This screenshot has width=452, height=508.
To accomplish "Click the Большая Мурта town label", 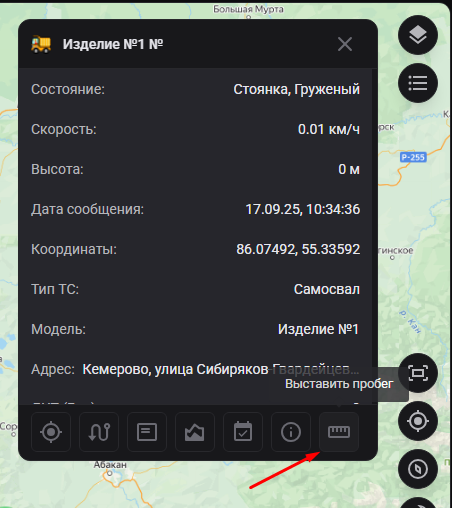I will tap(248, 9).
